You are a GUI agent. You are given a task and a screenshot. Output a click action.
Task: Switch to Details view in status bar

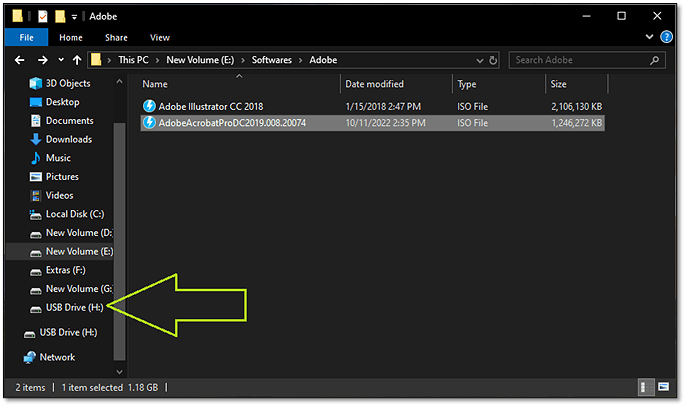[646, 387]
